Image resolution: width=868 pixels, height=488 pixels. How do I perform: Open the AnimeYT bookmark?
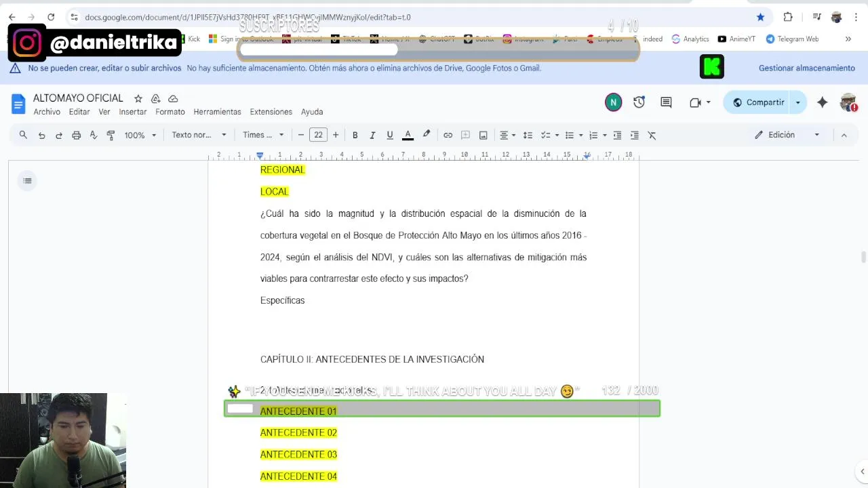(736, 39)
